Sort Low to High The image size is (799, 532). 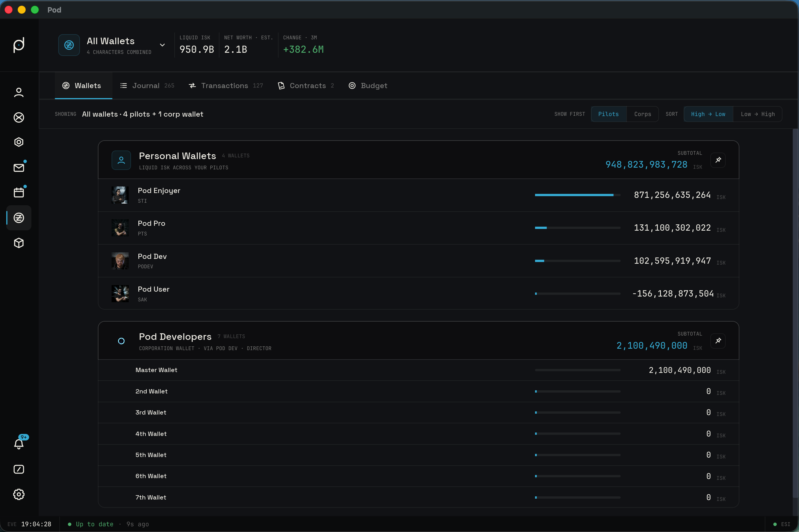[758, 114]
